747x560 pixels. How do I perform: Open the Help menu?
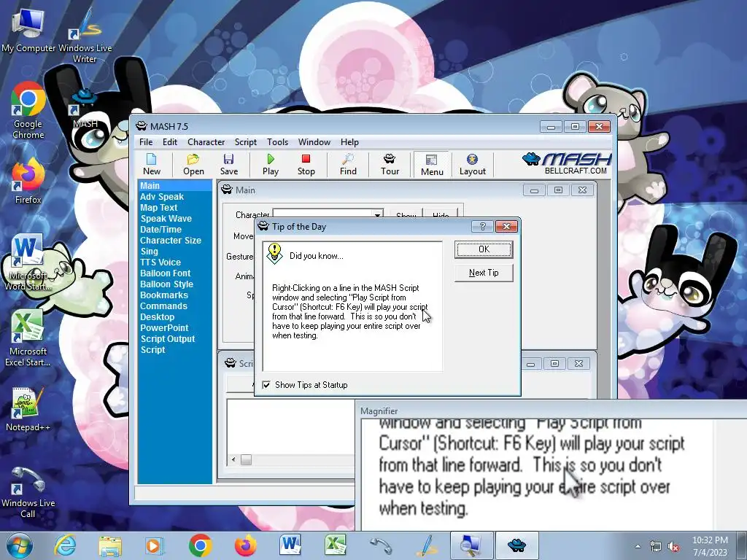pyautogui.click(x=349, y=142)
